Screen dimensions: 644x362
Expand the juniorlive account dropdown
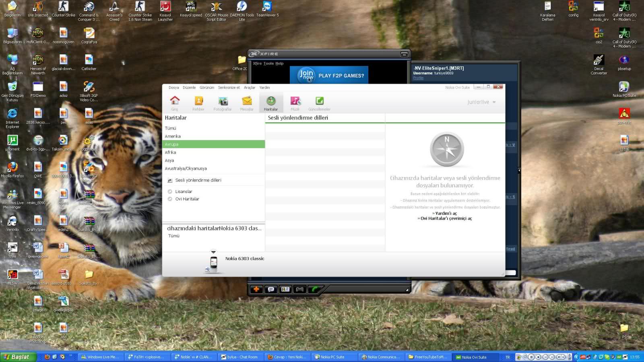494,102
